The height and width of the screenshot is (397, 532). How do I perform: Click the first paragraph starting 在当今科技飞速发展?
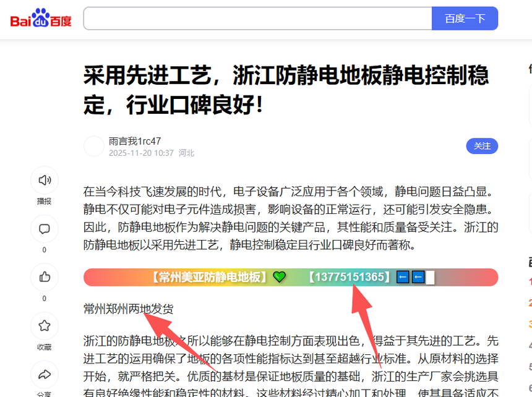click(x=291, y=218)
